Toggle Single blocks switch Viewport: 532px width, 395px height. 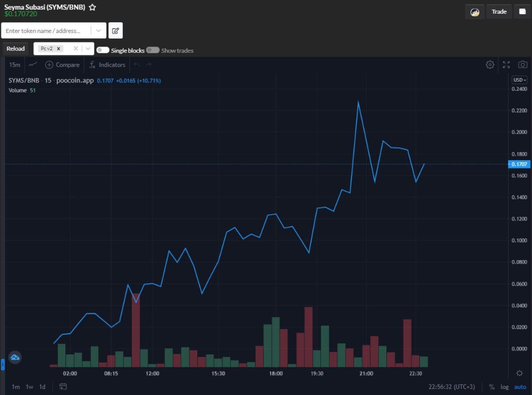[103, 50]
